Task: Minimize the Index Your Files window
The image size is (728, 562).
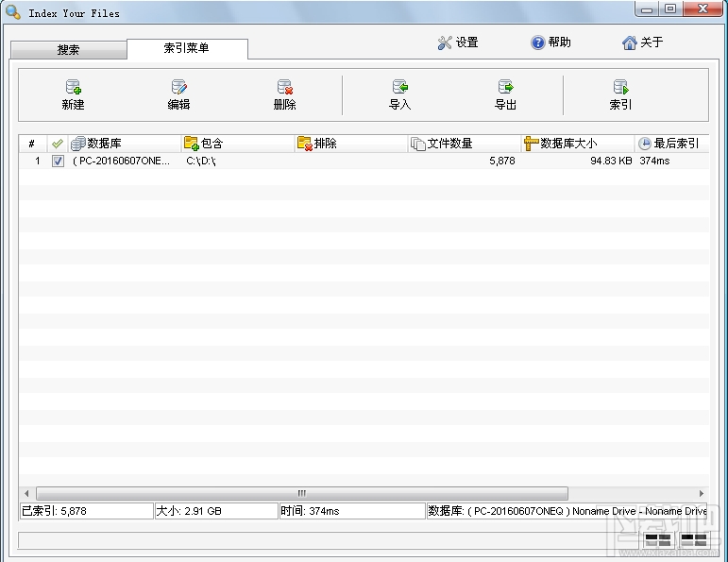Action: point(647,9)
